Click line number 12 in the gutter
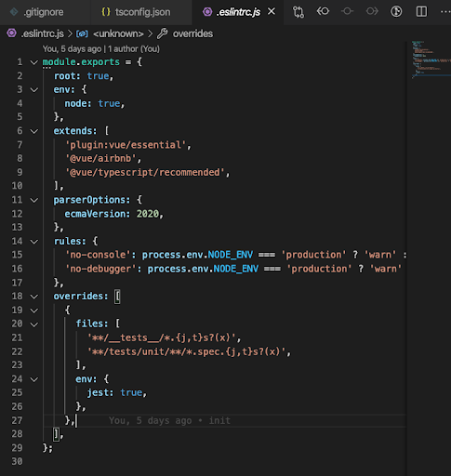The width and height of the screenshot is (451, 476). 17,214
